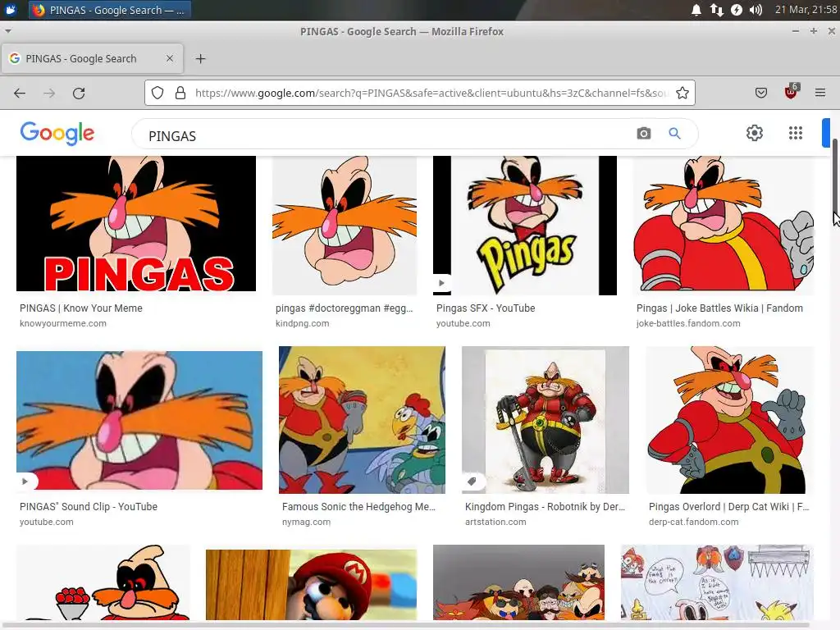
Task: Open the Google apps grid
Action: [796, 133]
